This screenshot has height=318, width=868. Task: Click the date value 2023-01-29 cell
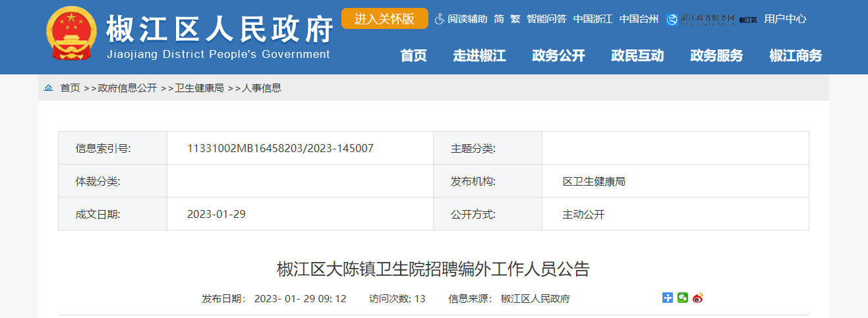coord(300,214)
